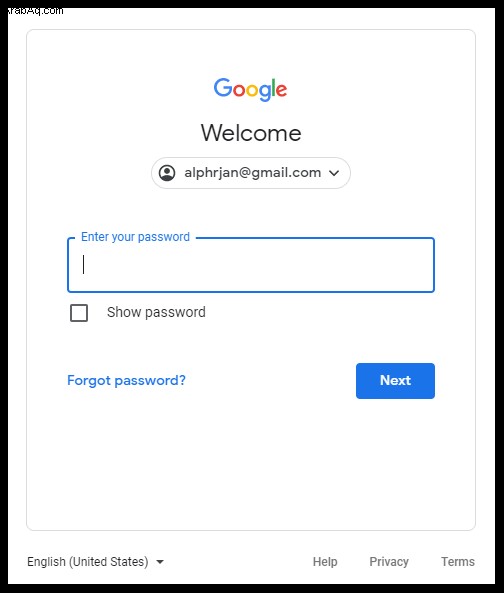Viewport: 504px width, 593px height.
Task: Click the blue G in the Google logo
Action: pyautogui.click(x=223, y=87)
